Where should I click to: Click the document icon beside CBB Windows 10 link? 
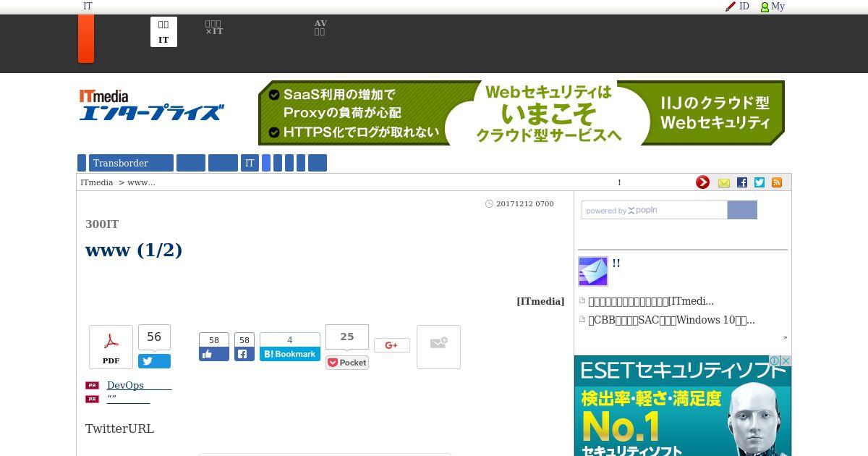(x=582, y=320)
